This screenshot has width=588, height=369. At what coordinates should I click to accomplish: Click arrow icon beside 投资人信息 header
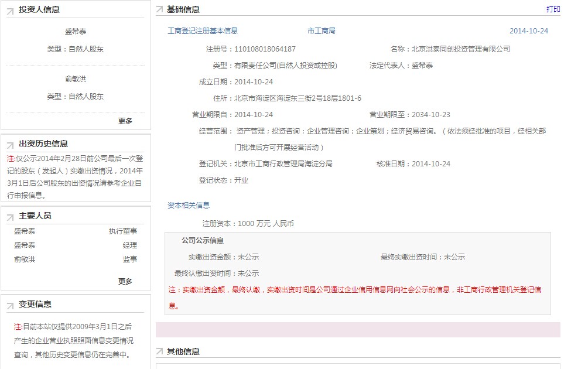[x=11, y=11]
